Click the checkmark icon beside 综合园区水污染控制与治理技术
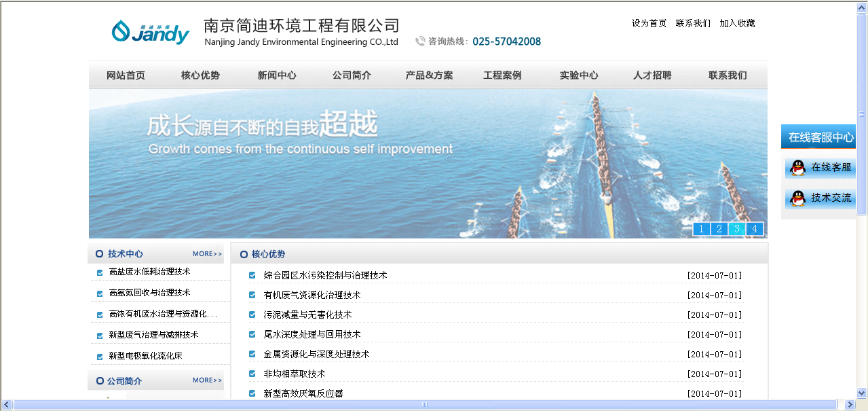868x411 pixels. 252,275
